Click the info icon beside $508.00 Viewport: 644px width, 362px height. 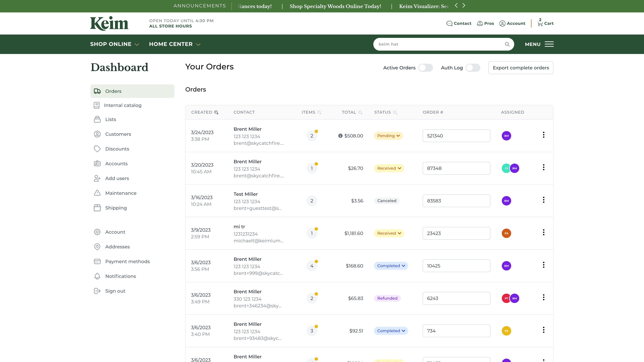point(340,136)
